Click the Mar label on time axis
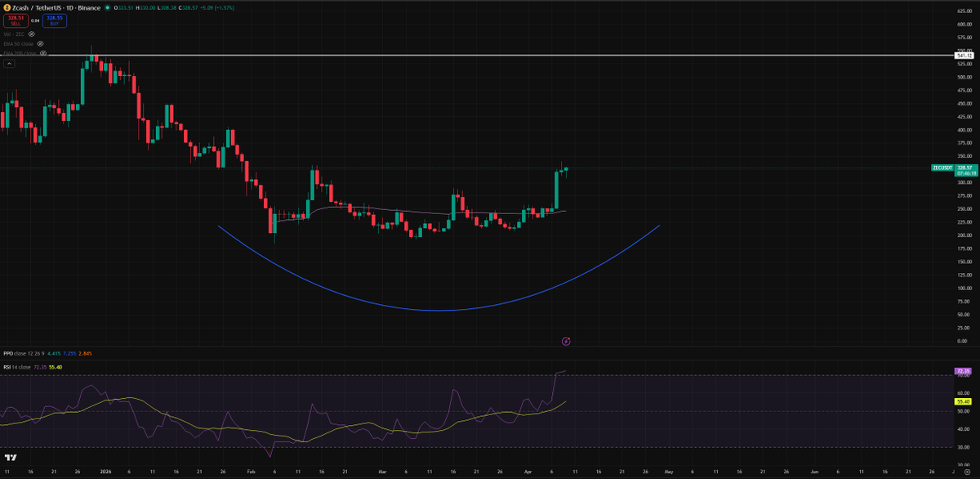This screenshot has height=479, width=980. 381,472
